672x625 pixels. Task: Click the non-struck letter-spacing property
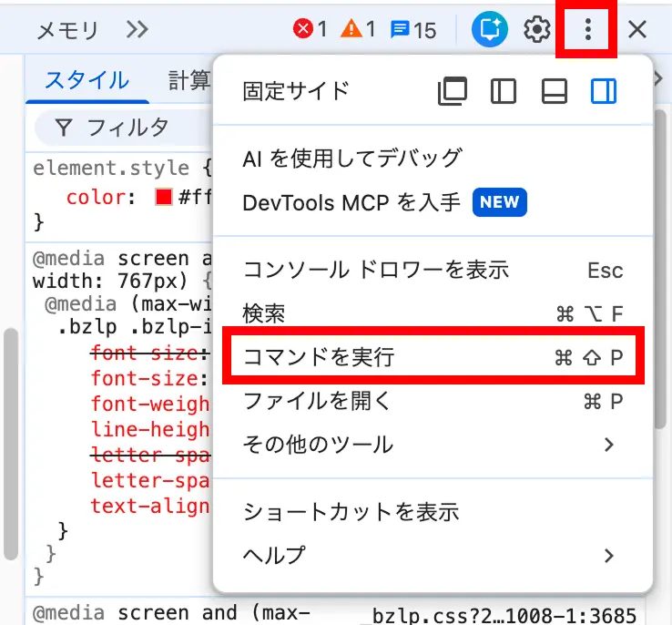(x=150, y=480)
